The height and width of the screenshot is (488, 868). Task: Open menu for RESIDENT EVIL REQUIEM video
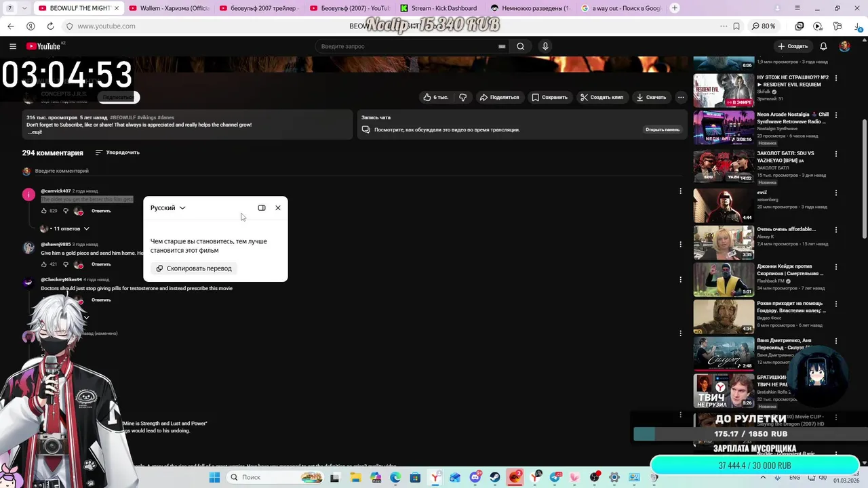(x=836, y=78)
